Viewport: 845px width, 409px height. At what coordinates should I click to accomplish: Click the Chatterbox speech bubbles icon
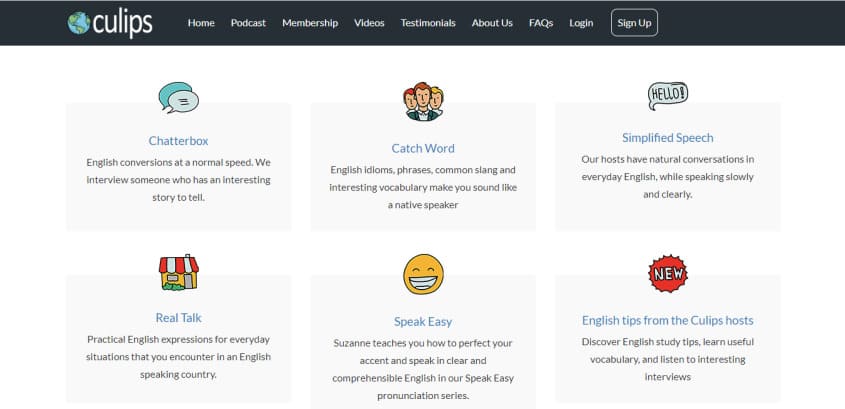(178, 98)
